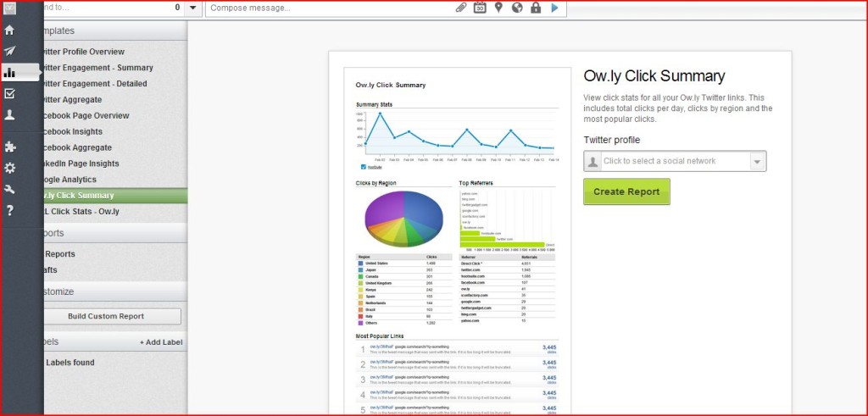
Task: Click the Hootsuite owl logo icon
Action: tap(9, 8)
